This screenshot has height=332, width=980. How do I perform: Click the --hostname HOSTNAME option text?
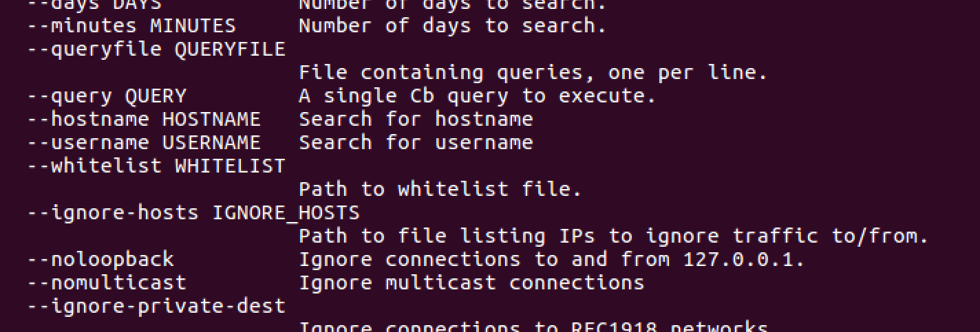click(144, 120)
